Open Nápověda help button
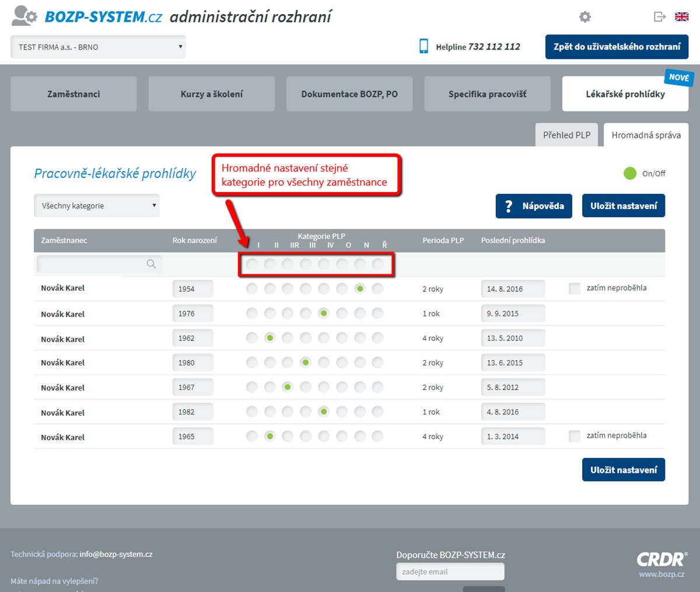This screenshot has height=592, width=700. click(534, 206)
